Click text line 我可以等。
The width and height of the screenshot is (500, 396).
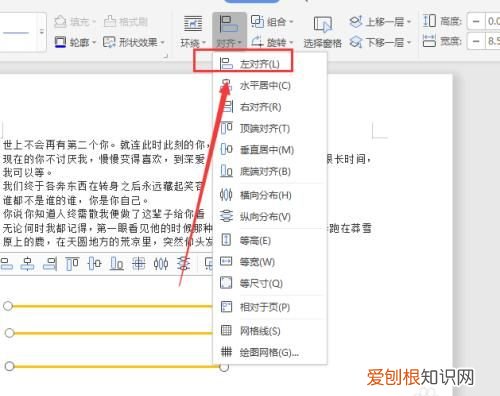[x=28, y=173]
